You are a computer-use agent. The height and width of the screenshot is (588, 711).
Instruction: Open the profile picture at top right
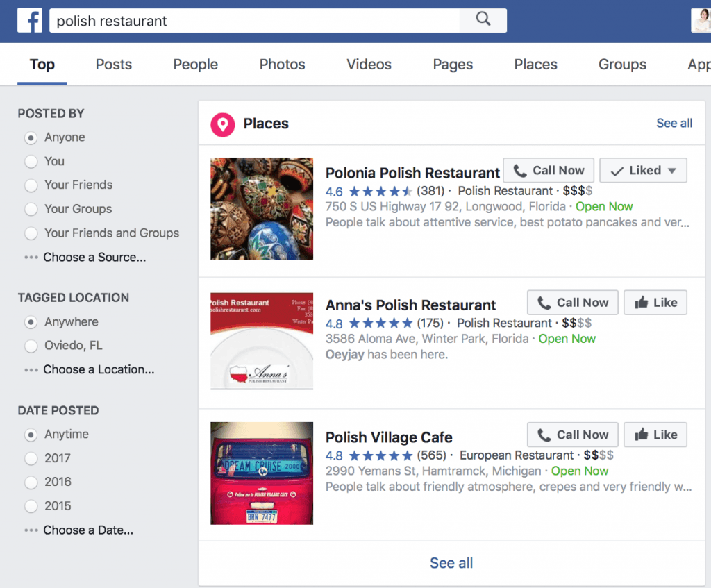pyautogui.click(x=701, y=20)
